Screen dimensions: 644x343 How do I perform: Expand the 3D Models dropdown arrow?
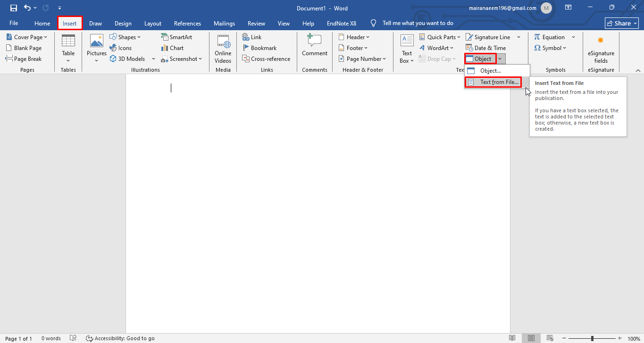click(153, 59)
